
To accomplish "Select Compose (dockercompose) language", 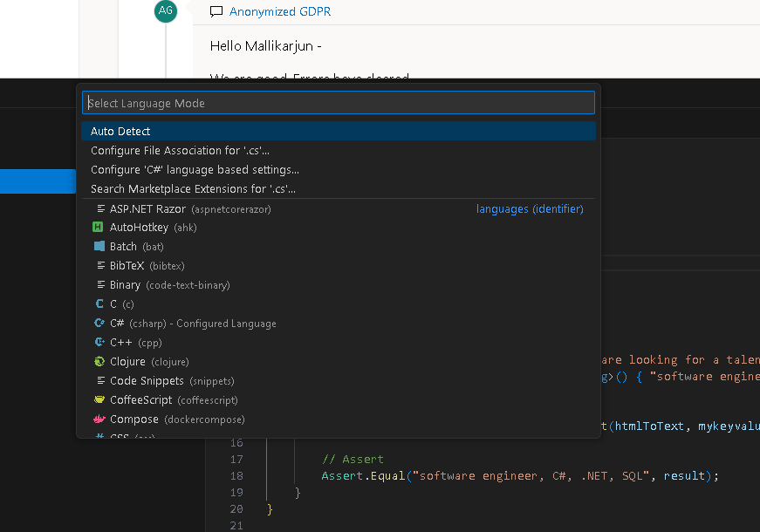I will [338, 419].
